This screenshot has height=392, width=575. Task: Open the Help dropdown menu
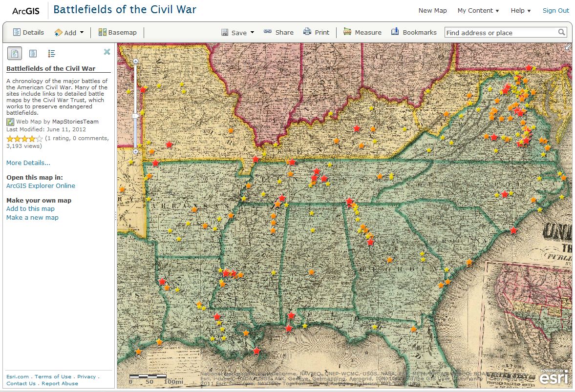point(520,10)
